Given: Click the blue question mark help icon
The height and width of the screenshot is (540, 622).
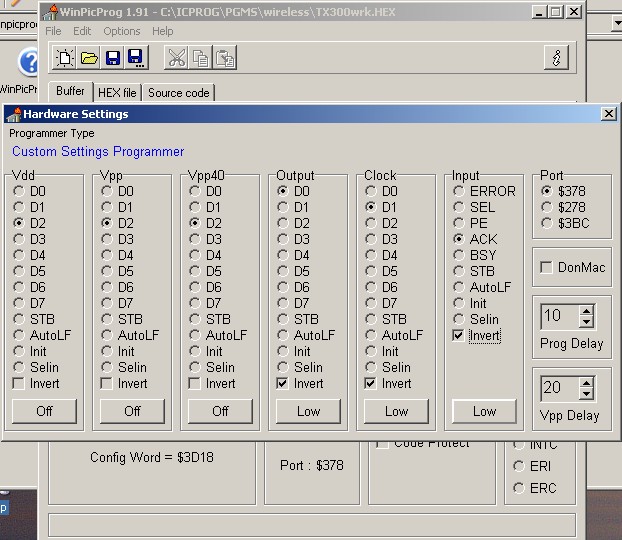Looking at the screenshot, I should 29,62.
